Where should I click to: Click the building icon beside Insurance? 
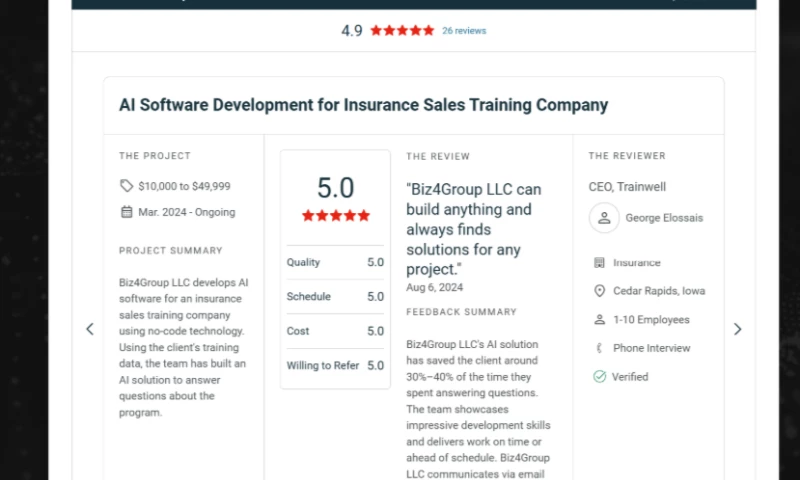pos(599,263)
